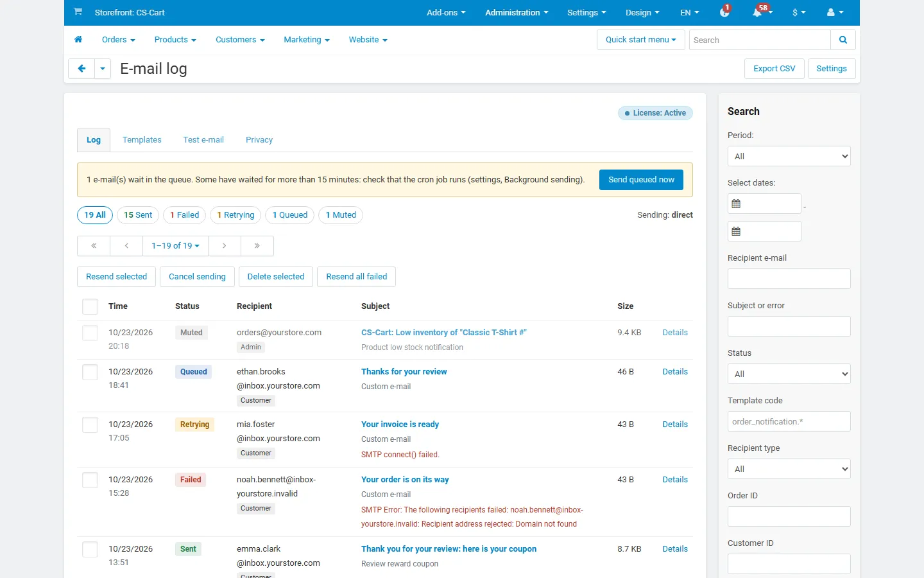Go to previous page of the log
This screenshot has height=578, width=924.
tap(126, 246)
